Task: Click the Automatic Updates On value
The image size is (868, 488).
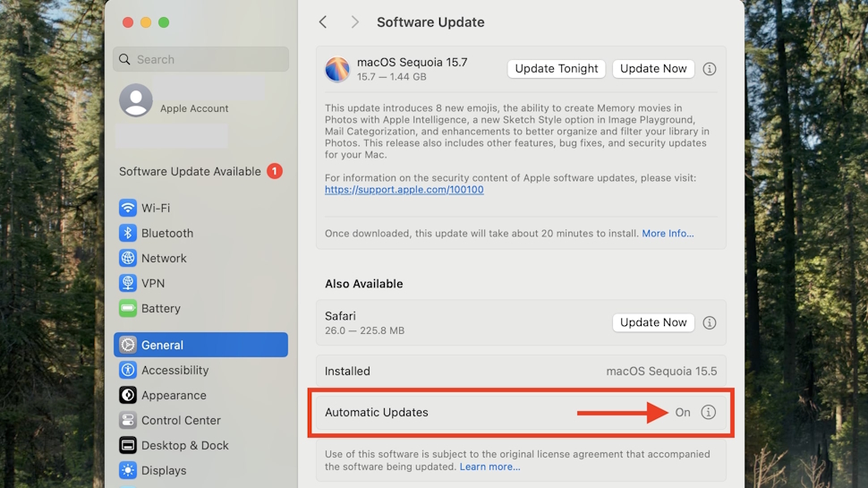Action: coord(683,412)
